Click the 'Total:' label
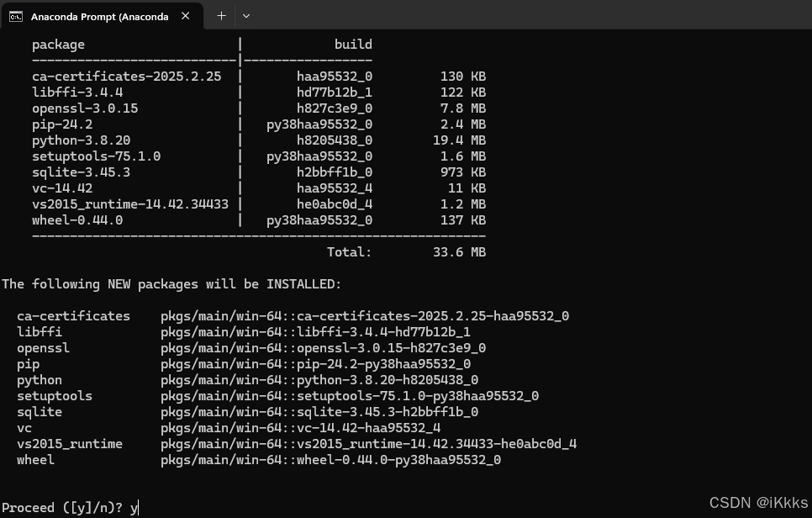Screen dimensions: 812x518 (350, 253)
